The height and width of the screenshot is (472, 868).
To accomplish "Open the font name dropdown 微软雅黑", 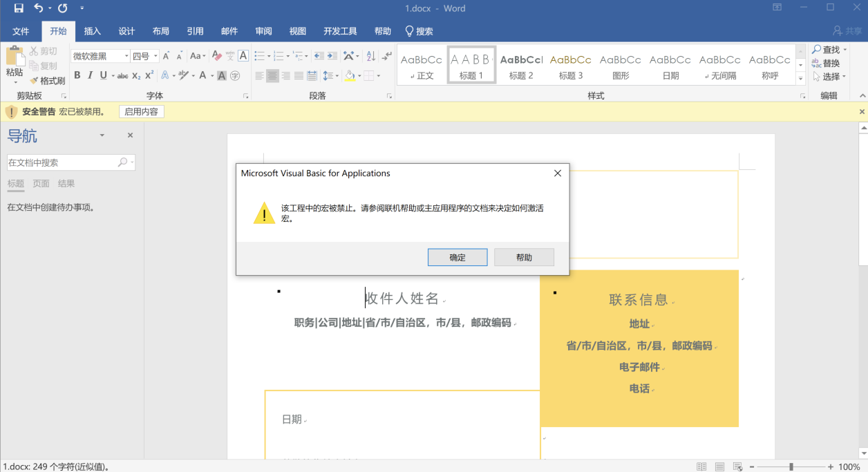I will 126,56.
